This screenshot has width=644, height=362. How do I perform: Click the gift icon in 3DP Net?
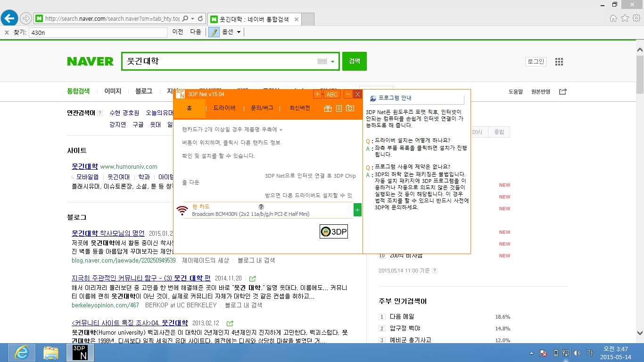[328, 108]
